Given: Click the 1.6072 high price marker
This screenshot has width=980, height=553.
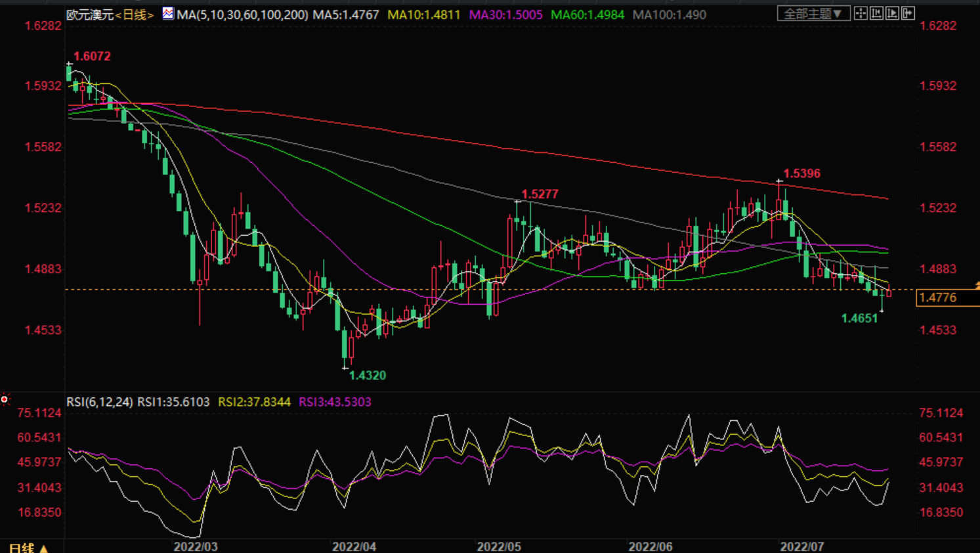Looking at the screenshot, I should [x=92, y=56].
